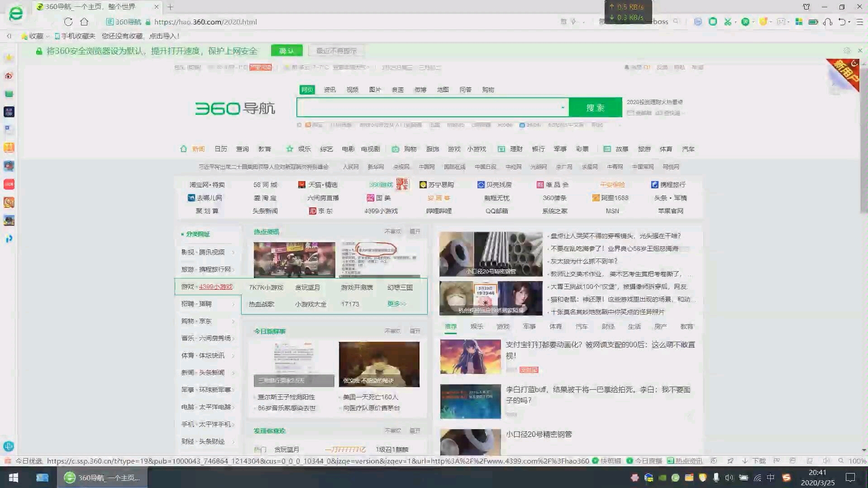Expand the 购物·京东 category row
Viewport: 868px width, 488px height.
click(x=208, y=321)
